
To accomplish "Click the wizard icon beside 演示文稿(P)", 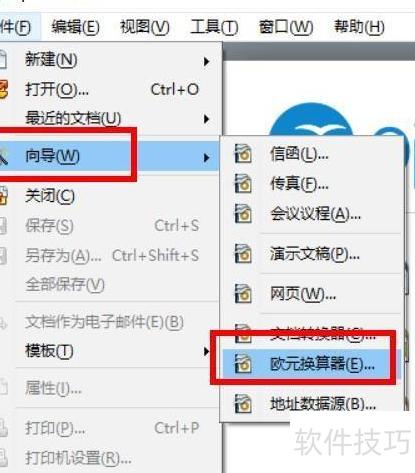I will click(x=243, y=254).
